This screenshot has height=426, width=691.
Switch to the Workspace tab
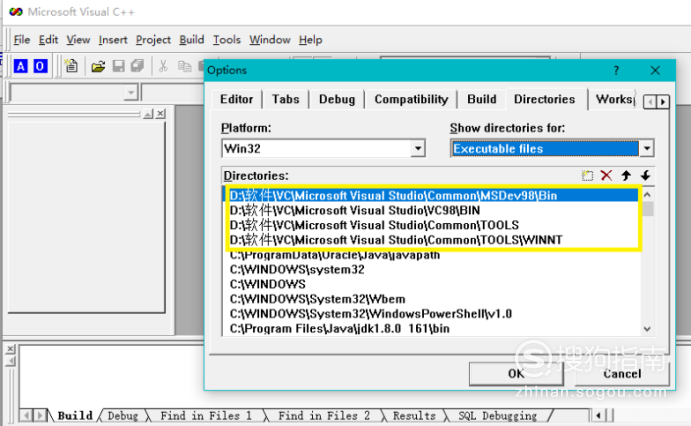pyautogui.click(x=615, y=99)
